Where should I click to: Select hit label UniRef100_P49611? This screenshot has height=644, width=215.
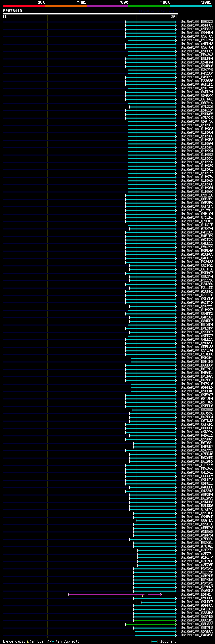point(197,77)
